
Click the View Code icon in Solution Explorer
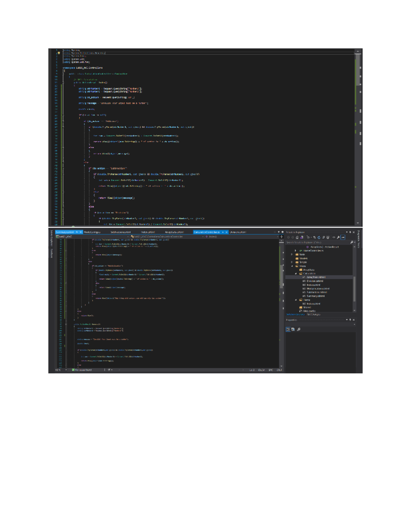click(x=334, y=237)
